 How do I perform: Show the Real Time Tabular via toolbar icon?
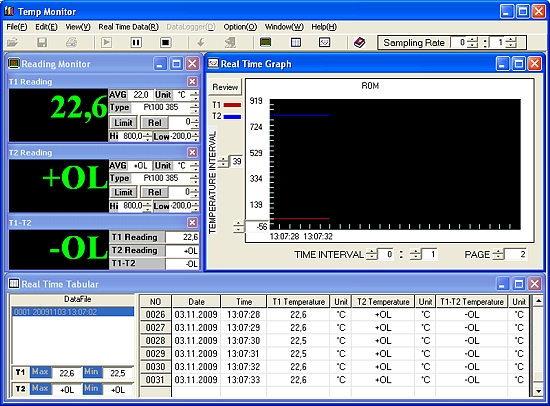(x=296, y=43)
